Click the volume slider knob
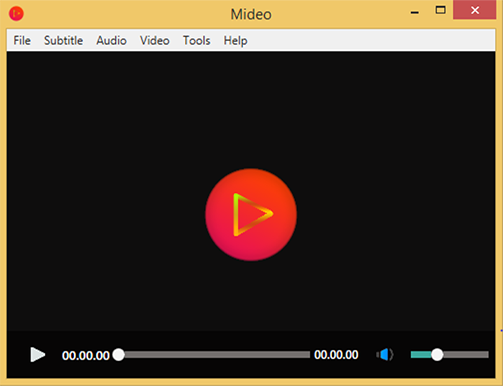Image resolution: width=503 pixels, height=386 pixels. click(x=437, y=355)
